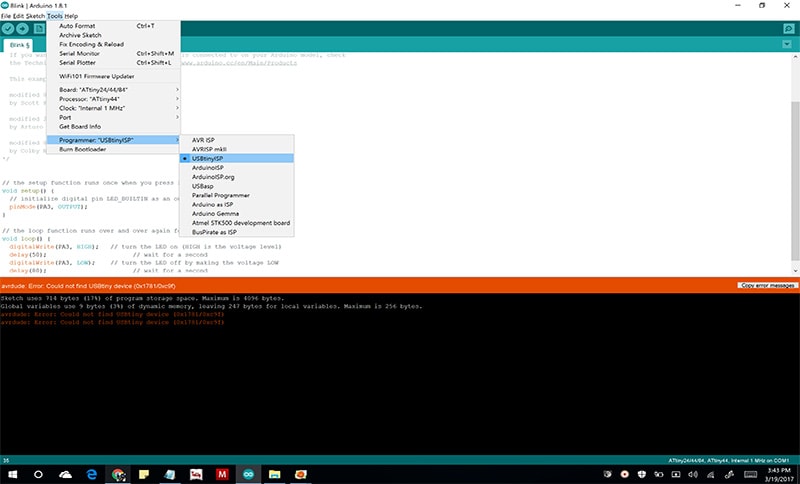
Task: Select Atmel STK500 development board
Action: (x=237, y=222)
